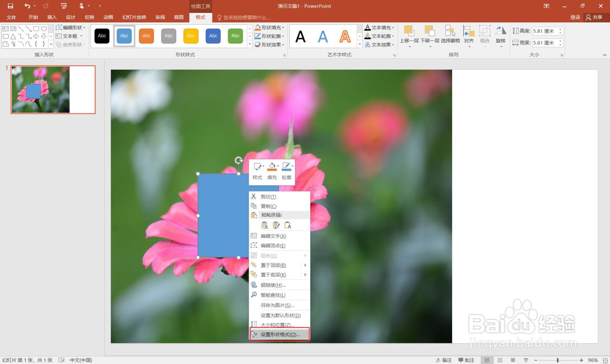Click the 共享 share button
The image size is (610, 364).
coord(594,17)
